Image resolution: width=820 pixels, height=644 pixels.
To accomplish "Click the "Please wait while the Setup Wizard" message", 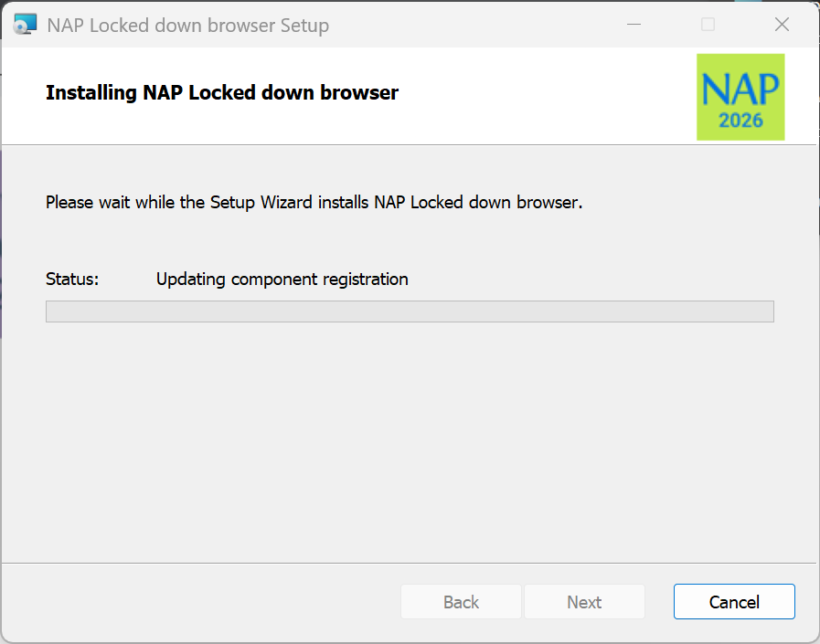I will (x=314, y=203).
